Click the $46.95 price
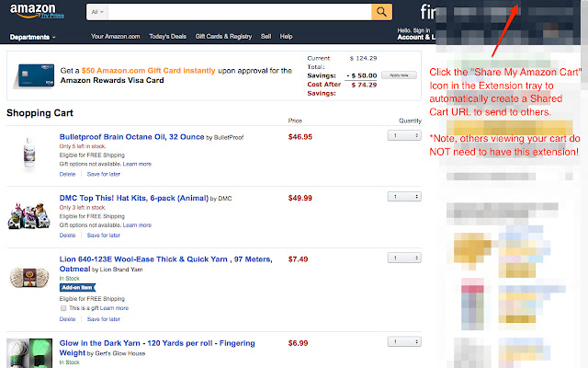Image resolution: width=588 pixels, height=368 pixels. [x=300, y=137]
